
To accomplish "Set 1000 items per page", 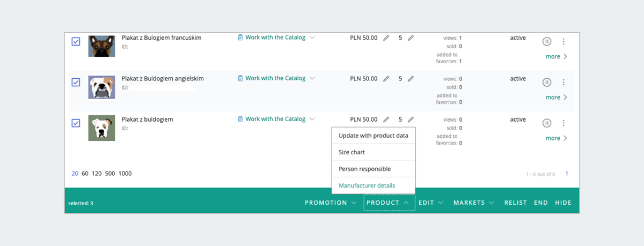I will [125, 173].
